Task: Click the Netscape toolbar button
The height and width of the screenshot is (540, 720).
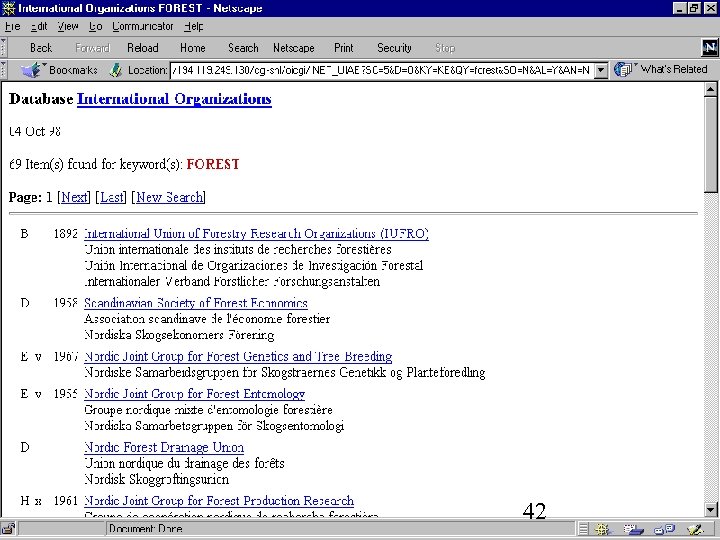Action: coord(293,48)
